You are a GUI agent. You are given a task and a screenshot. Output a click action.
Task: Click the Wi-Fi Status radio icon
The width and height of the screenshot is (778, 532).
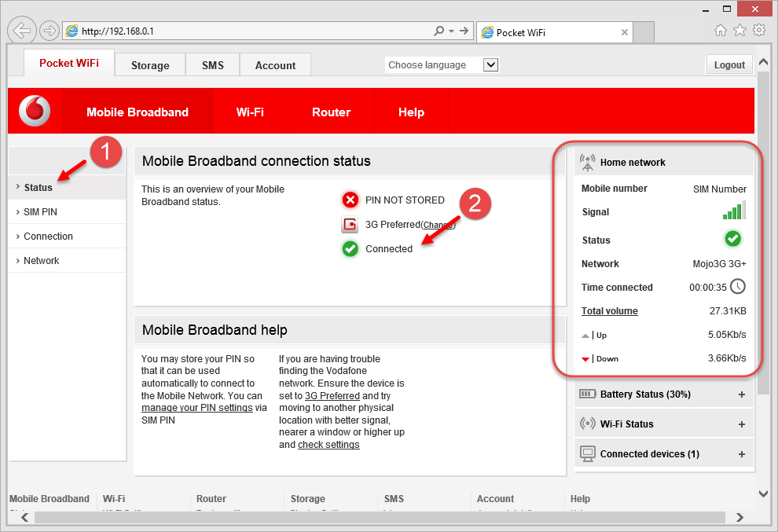tap(588, 424)
